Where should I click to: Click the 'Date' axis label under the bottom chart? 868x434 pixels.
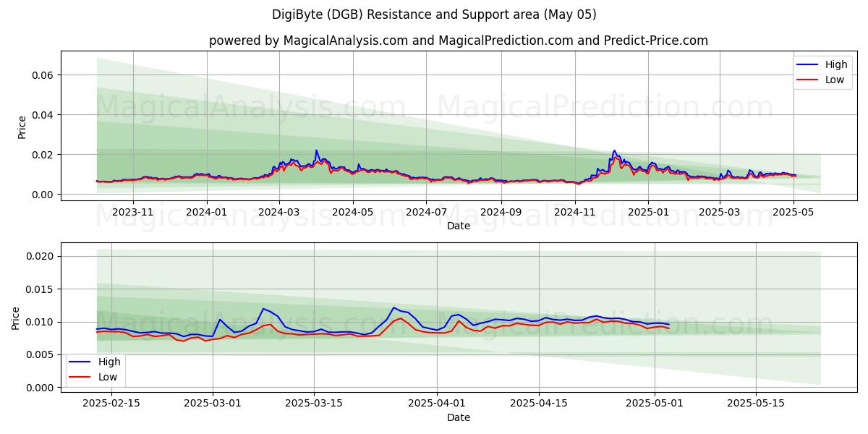459,417
